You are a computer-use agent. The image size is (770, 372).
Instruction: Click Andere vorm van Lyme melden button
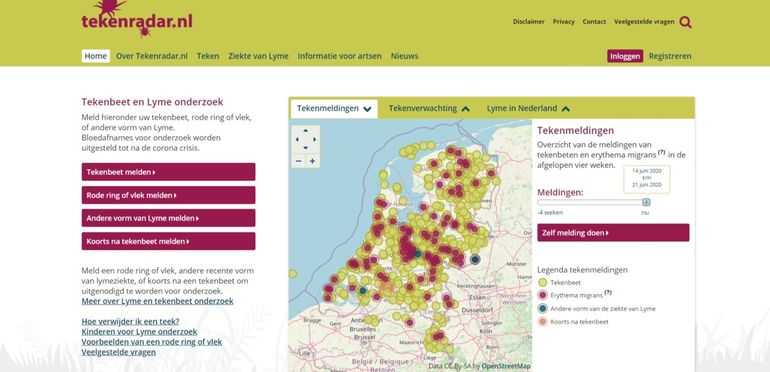[x=168, y=218]
